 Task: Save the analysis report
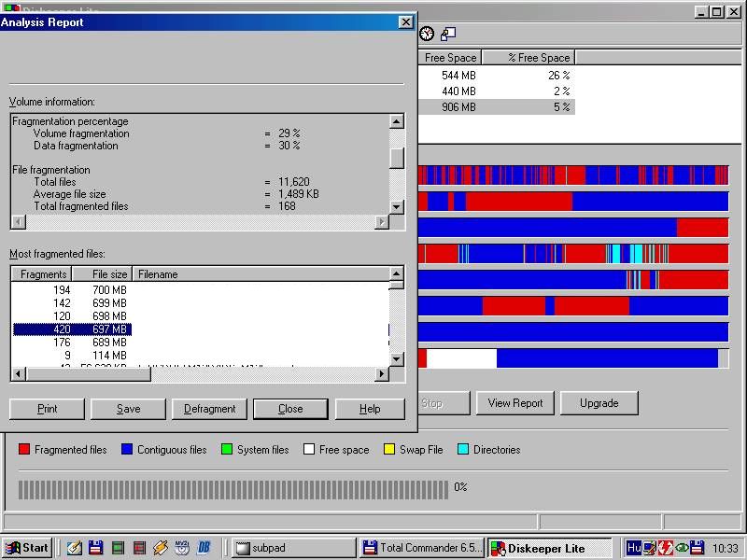129,409
